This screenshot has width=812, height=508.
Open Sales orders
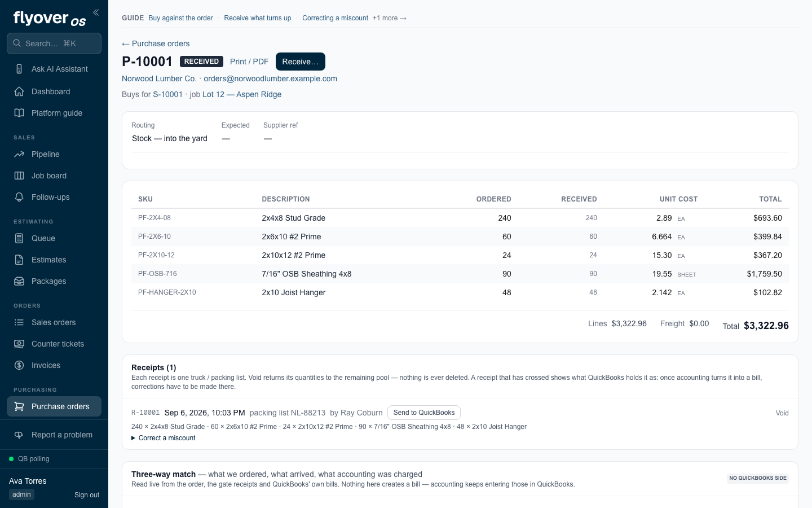54,322
